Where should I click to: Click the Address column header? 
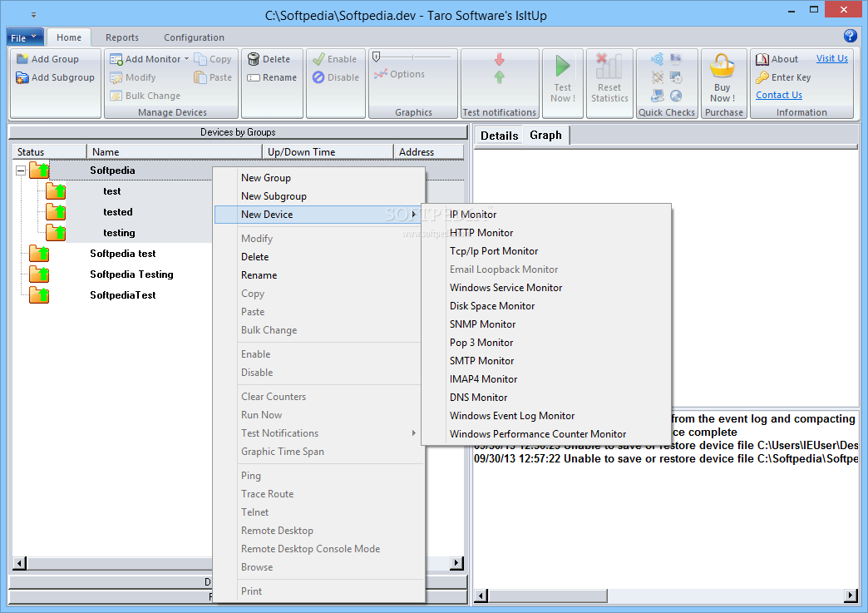428,151
